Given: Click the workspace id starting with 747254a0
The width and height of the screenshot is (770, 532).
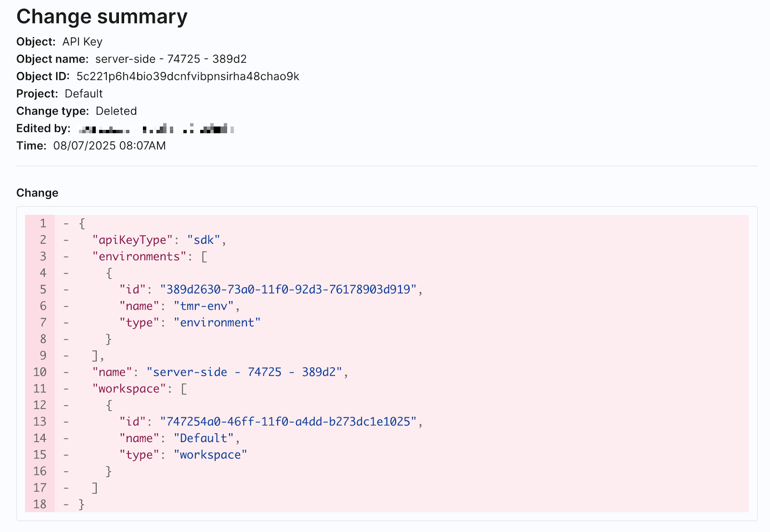Looking at the screenshot, I should pos(288,422).
